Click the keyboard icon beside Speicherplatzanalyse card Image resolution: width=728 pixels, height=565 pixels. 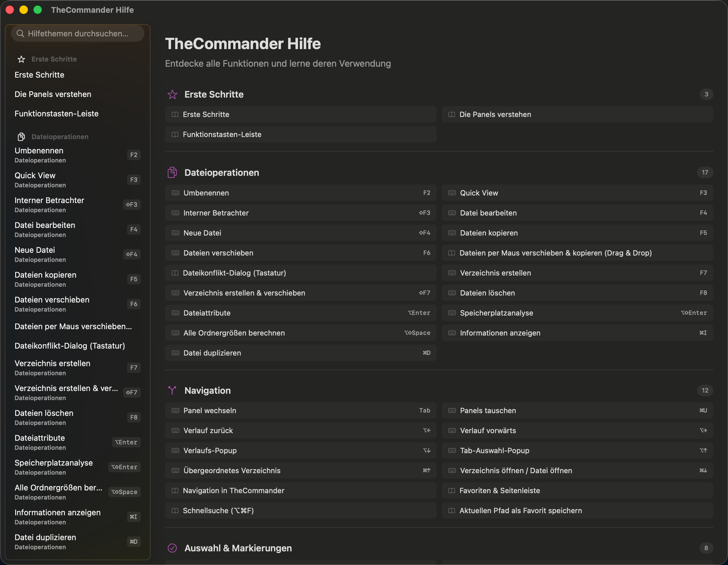click(452, 313)
